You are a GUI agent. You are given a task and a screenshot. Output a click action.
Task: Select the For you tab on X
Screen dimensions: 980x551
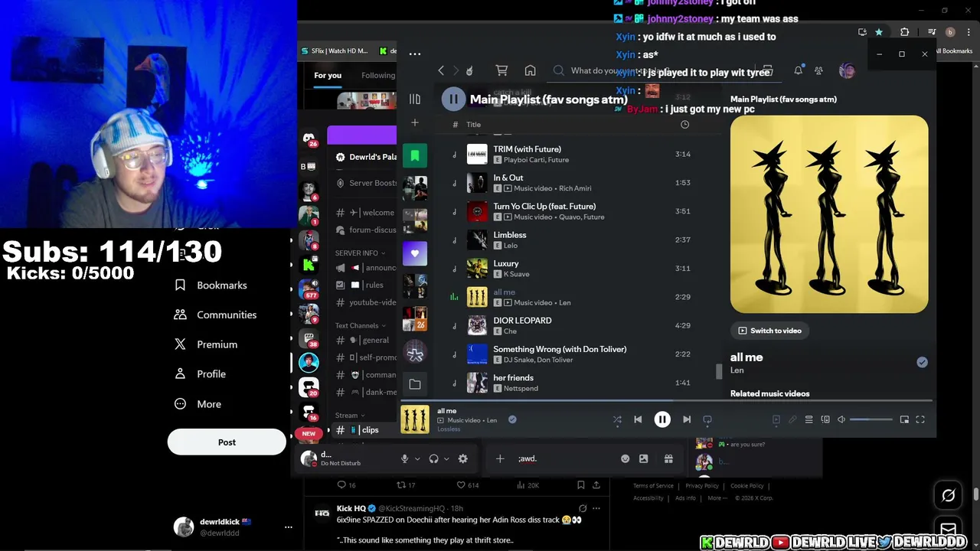(x=328, y=75)
